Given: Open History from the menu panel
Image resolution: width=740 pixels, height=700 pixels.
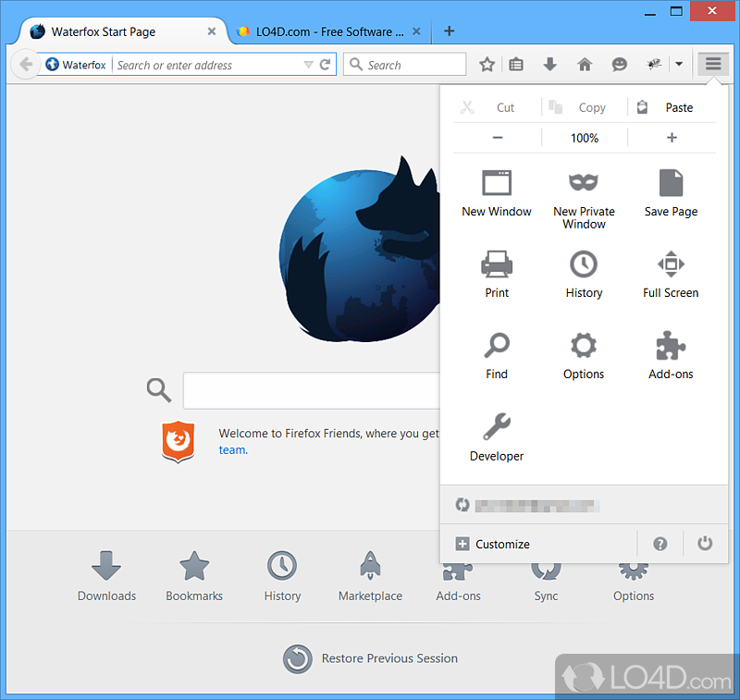Looking at the screenshot, I should (x=584, y=275).
